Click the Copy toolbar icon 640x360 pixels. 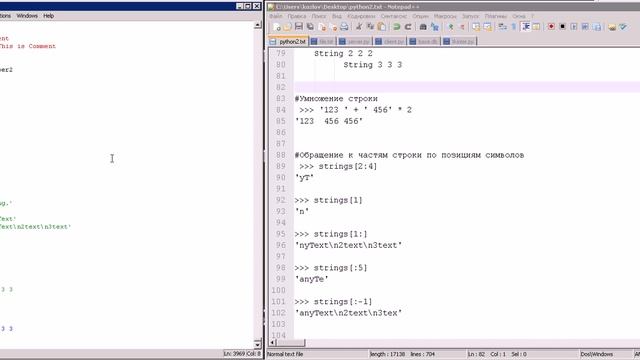[370, 27]
